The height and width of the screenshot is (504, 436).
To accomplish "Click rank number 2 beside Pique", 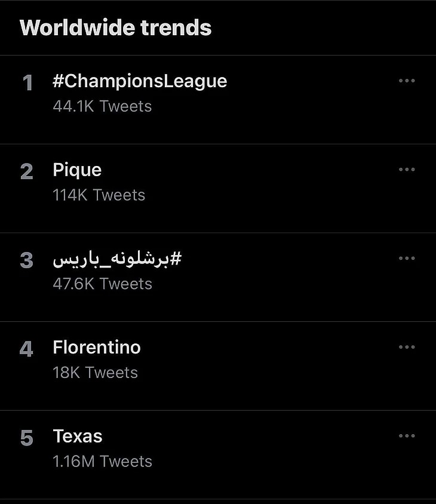I will [x=27, y=172].
